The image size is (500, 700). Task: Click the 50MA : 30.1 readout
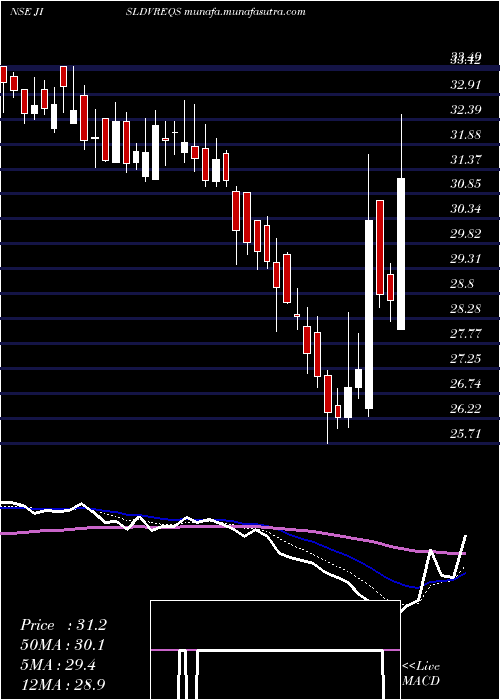pyautogui.click(x=63, y=645)
